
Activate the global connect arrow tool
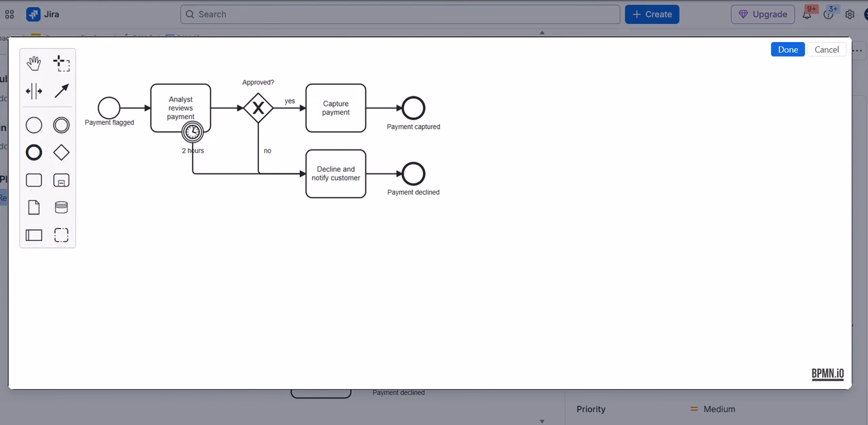pyautogui.click(x=62, y=91)
